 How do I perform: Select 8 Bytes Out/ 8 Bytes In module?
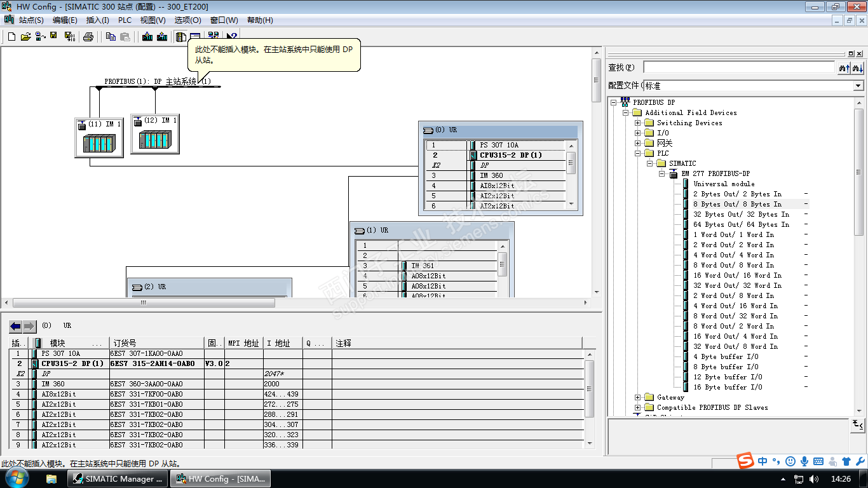tap(737, 204)
